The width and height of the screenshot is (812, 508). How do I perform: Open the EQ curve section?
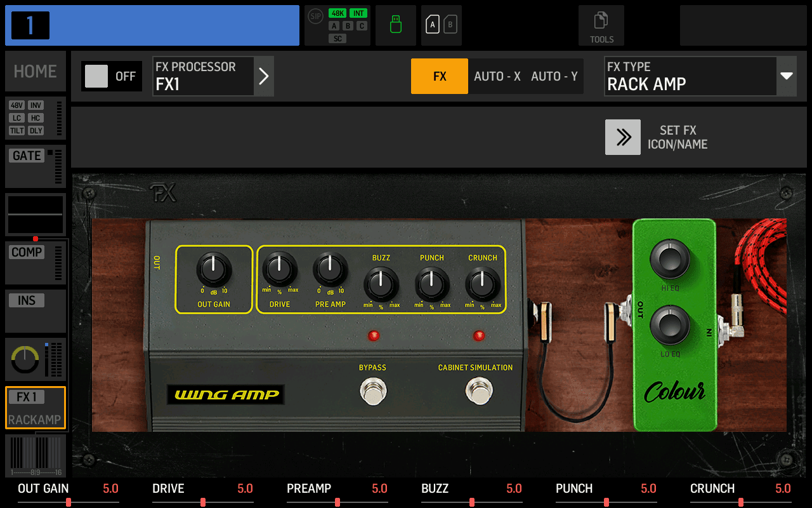pos(36,215)
